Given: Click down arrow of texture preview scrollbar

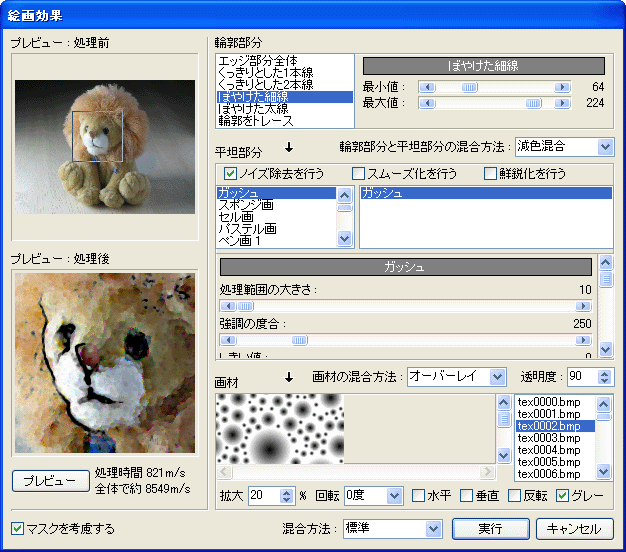Looking at the screenshot, I should (x=504, y=455).
